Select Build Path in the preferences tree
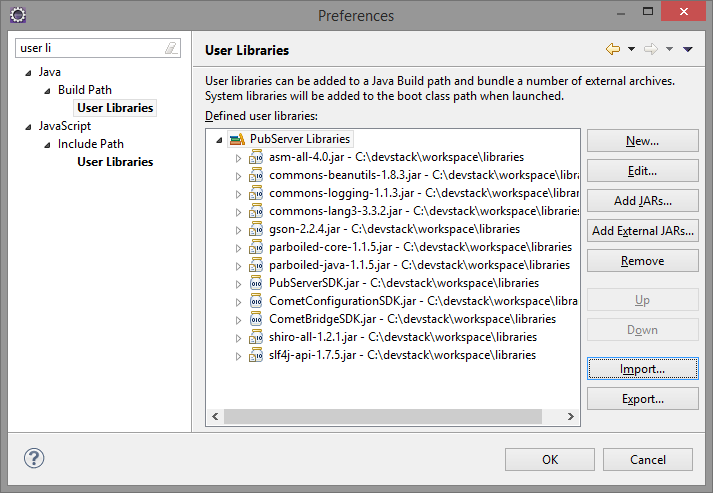 (85, 90)
